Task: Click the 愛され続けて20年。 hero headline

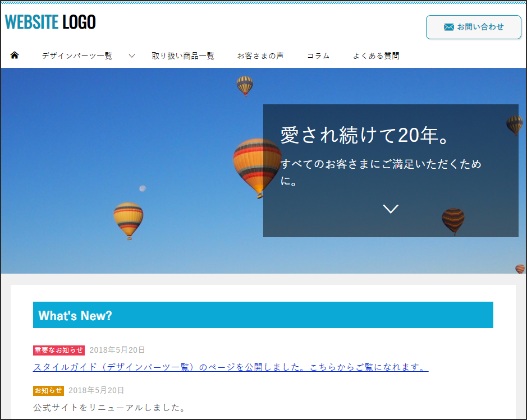Action: pos(365,135)
